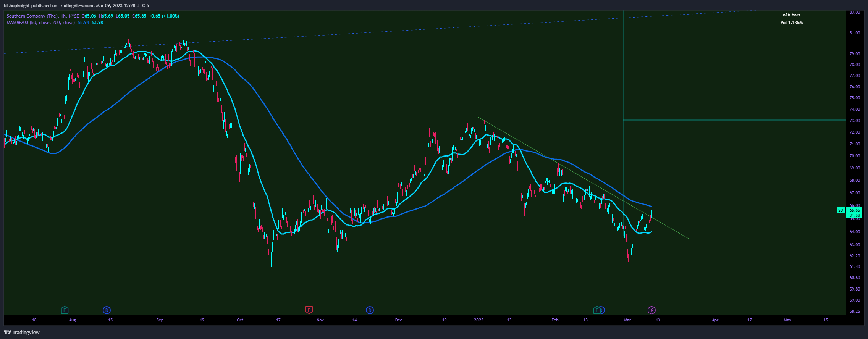Click the Vol 1.135M label
The width and height of the screenshot is (868, 339).
point(791,23)
